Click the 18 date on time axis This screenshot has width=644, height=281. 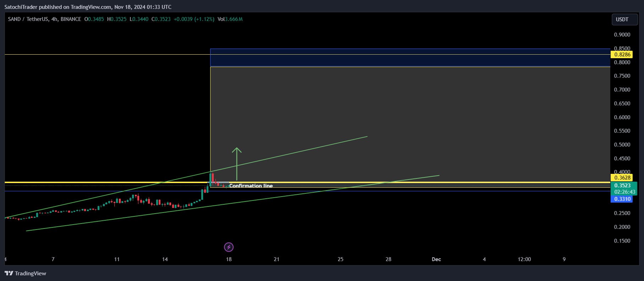tap(229, 259)
